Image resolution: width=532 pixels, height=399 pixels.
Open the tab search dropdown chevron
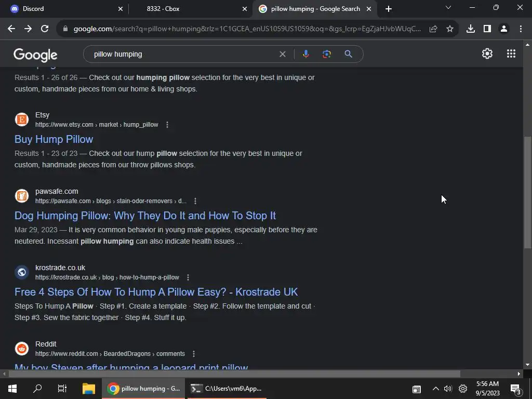point(448,7)
